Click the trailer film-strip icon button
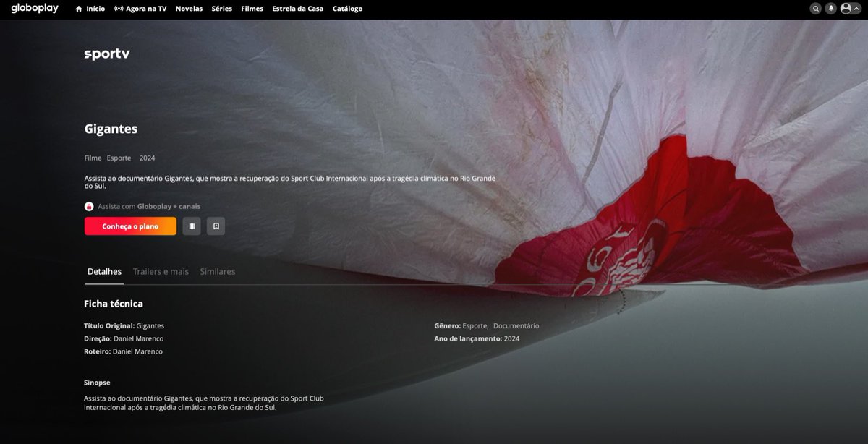This screenshot has height=444, width=868. (x=192, y=226)
